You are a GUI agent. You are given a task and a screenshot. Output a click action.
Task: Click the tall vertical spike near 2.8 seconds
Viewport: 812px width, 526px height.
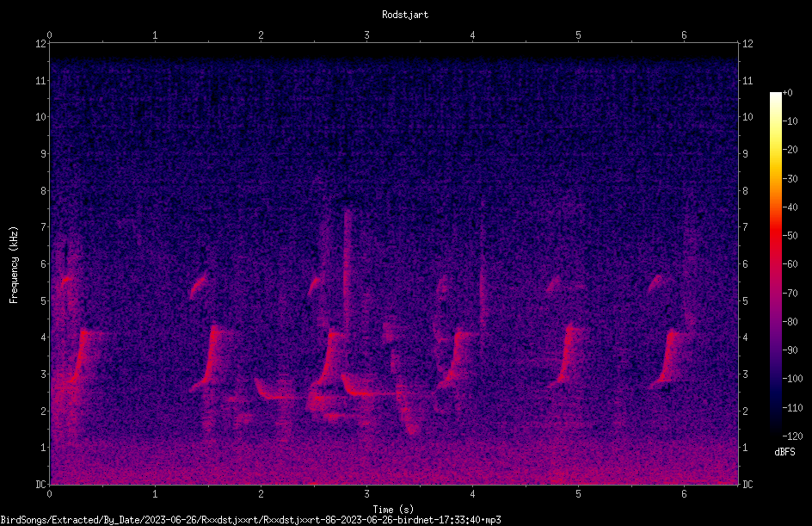tap(348, 269)
